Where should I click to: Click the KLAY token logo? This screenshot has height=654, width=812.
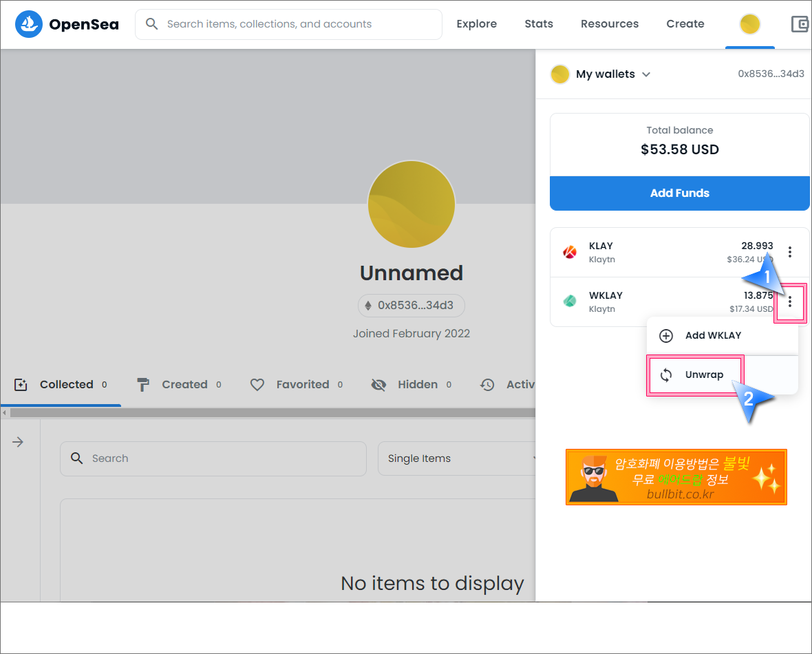click(x=570, y=253)
